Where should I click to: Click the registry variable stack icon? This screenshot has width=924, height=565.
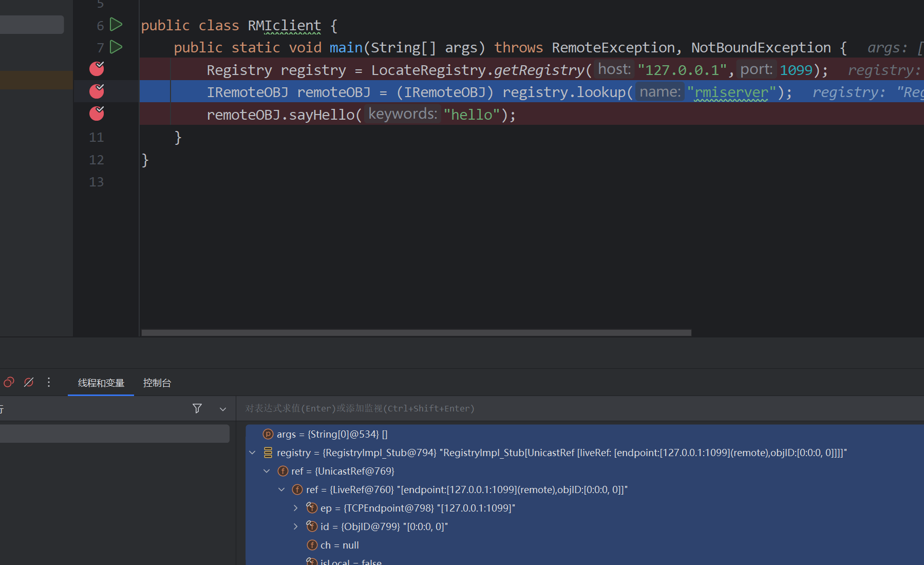click(268, 453)
